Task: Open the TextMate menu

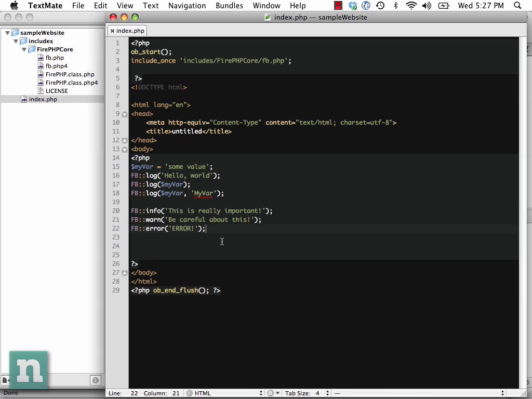Action: coord(45,5)
